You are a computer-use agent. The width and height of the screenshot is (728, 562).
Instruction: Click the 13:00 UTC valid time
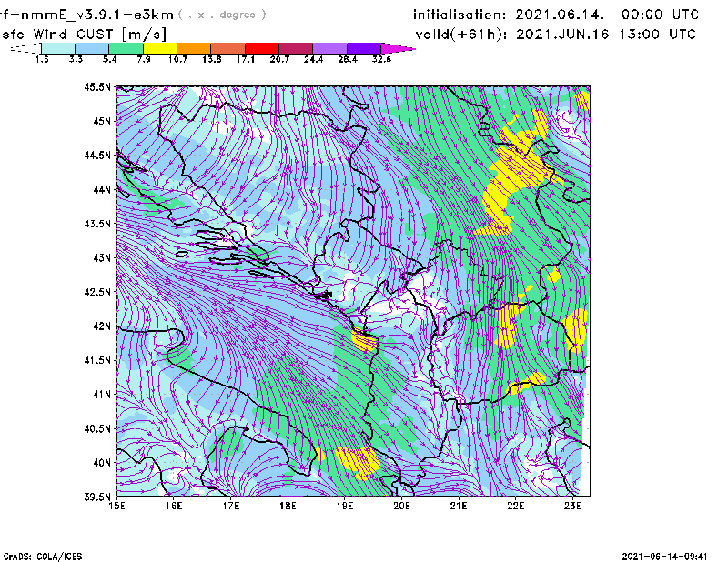click(658, 35)
